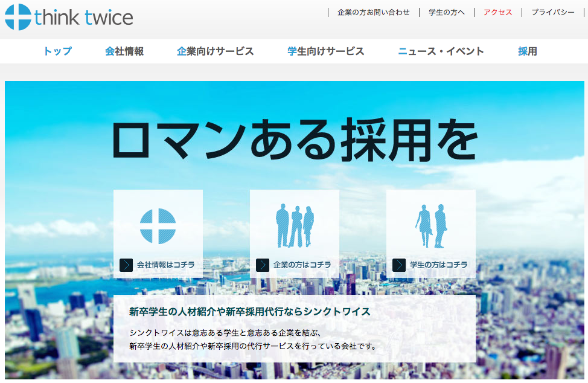Screen dimensions: 588x383
Task: Click the two-students silhouette icon
Action: [x=431, y=226]
